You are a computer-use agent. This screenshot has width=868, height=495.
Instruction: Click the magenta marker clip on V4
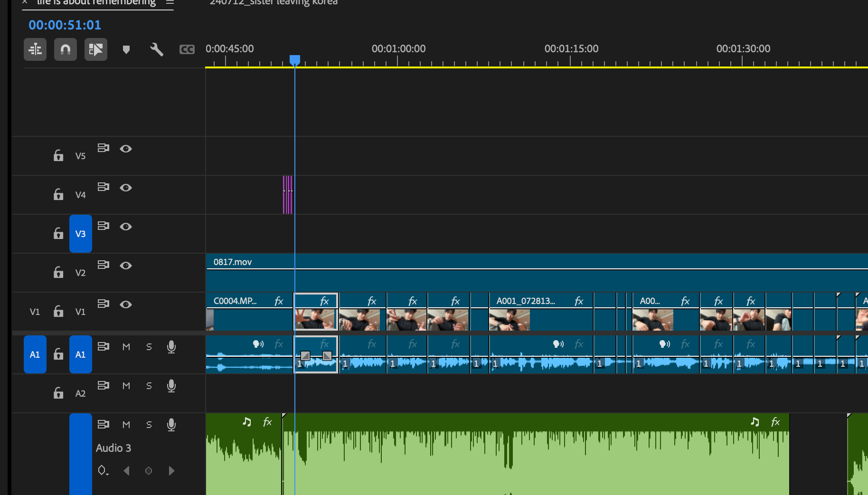[288, 195]
